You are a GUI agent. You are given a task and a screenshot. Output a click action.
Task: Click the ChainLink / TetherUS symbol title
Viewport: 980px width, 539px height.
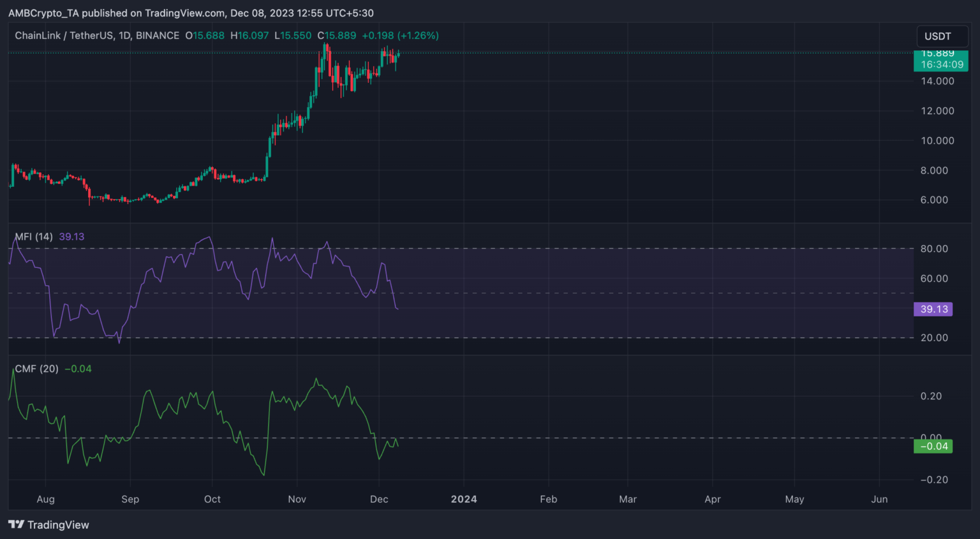[97, 36]
